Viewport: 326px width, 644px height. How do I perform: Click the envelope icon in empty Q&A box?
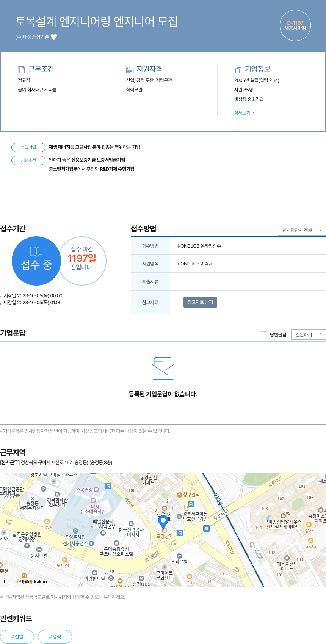(163, 368)
